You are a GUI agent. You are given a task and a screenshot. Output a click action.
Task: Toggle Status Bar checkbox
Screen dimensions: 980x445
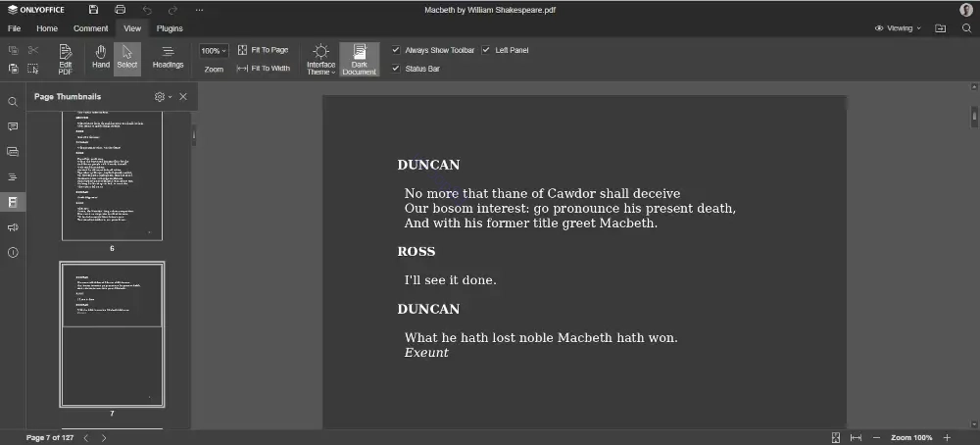[x=396, y=69]
